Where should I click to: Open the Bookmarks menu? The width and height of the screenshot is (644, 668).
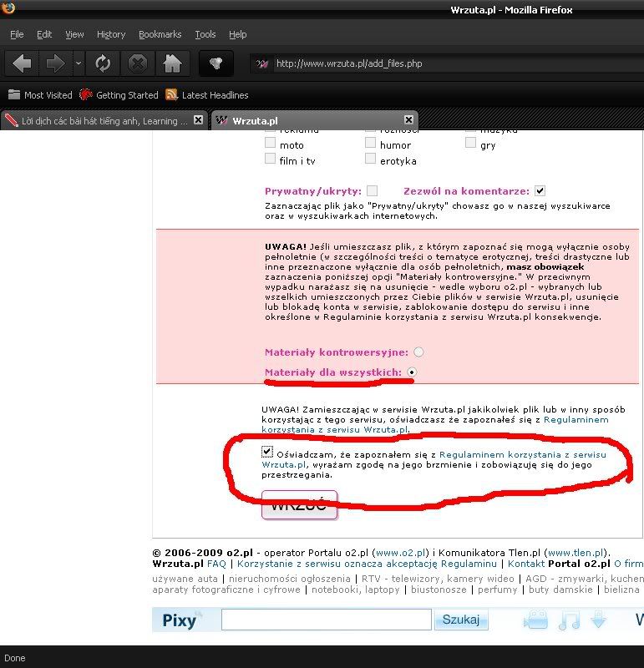coord(160,34)
